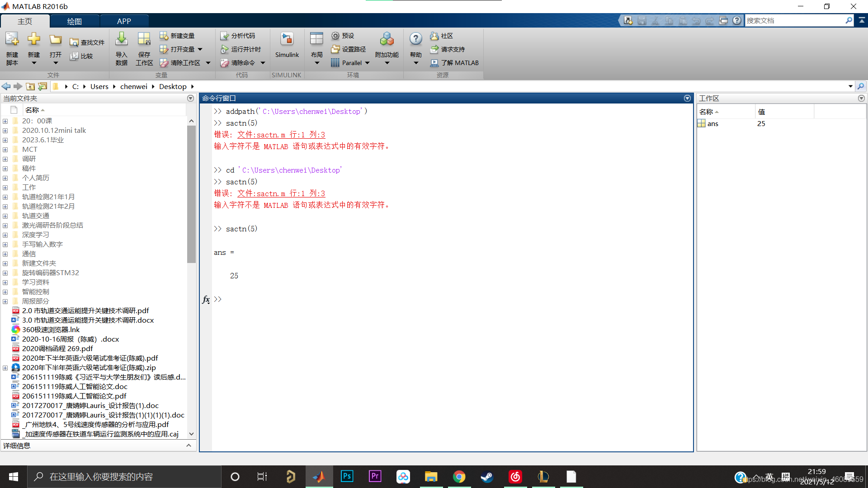Open Photoshop from the taskbar
Image resolution: width=868 pixels, height=488 pixels.
click(x=347, y=477)
